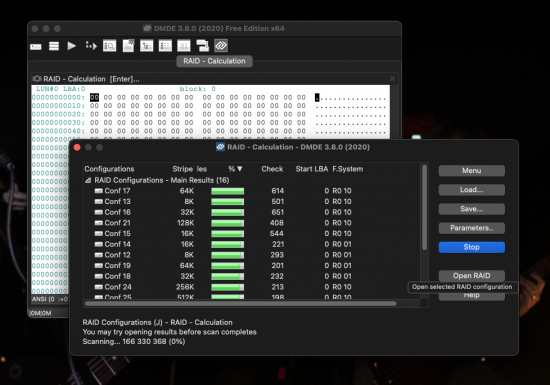
Task: Click the LUN#0 LBA:0 label in hex view
Action: [60, 89]
